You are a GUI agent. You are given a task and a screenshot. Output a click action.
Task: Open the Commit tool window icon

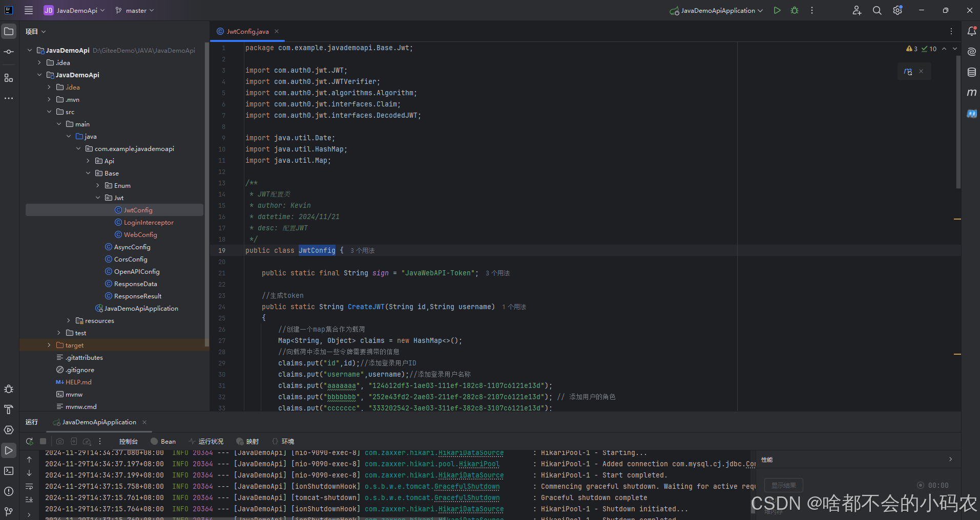point(8,52)
